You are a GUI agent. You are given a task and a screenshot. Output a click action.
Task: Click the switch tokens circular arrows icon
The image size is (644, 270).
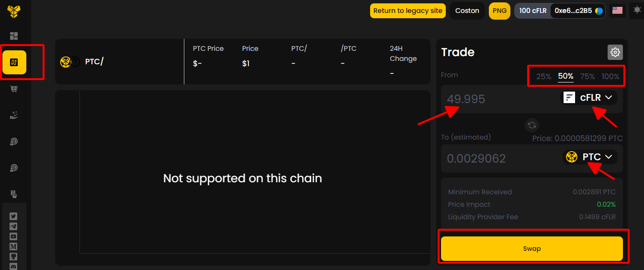531,125
